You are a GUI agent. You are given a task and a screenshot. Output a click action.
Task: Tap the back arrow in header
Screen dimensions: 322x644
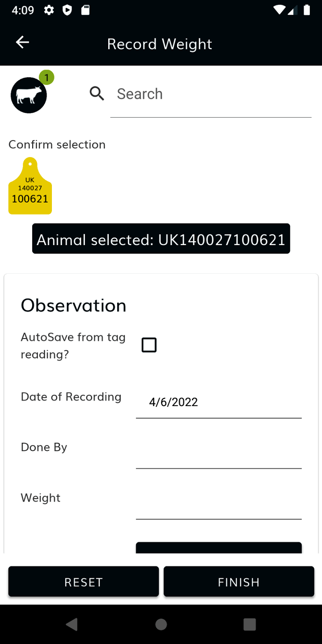pos(22,42)
